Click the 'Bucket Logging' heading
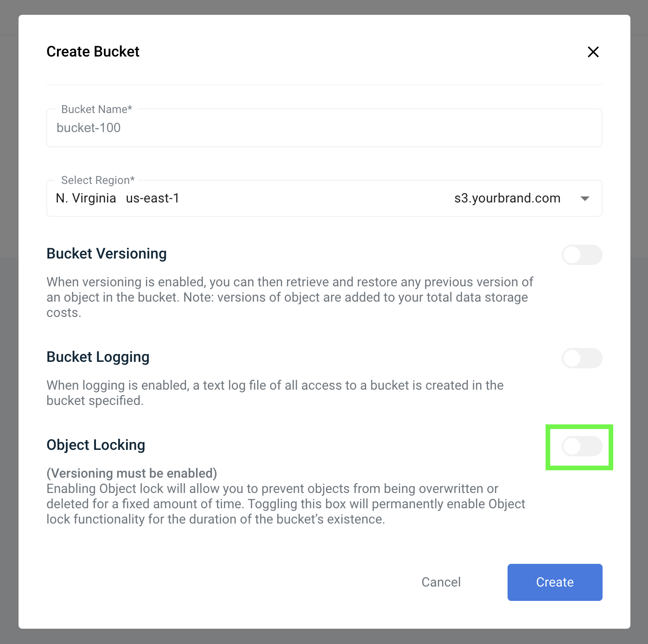This screenshot has width=648, height=644. [x=98, y=357]
